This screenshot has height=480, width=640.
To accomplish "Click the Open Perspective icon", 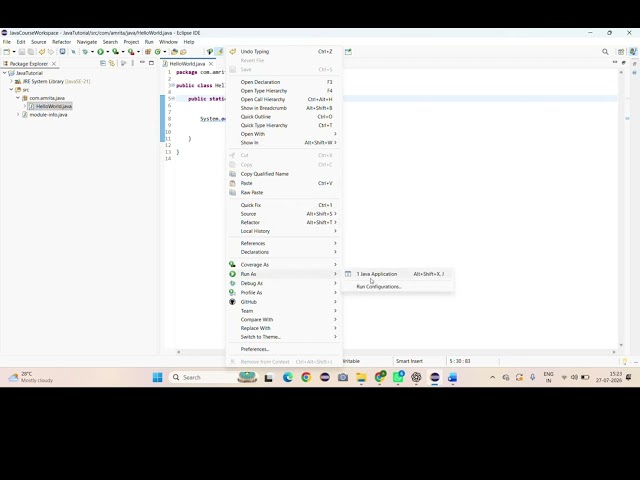I will click(x=621, y=52).
